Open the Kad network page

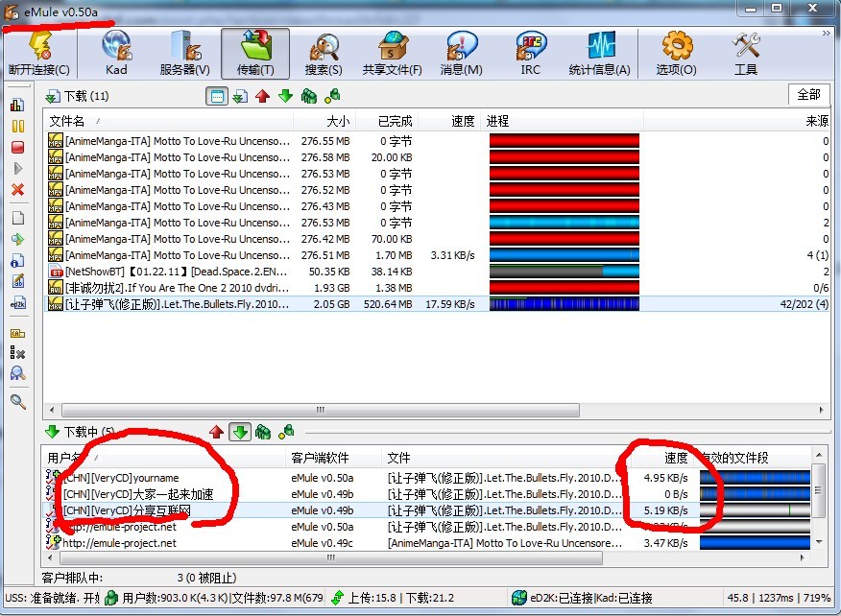click(116, 53)
